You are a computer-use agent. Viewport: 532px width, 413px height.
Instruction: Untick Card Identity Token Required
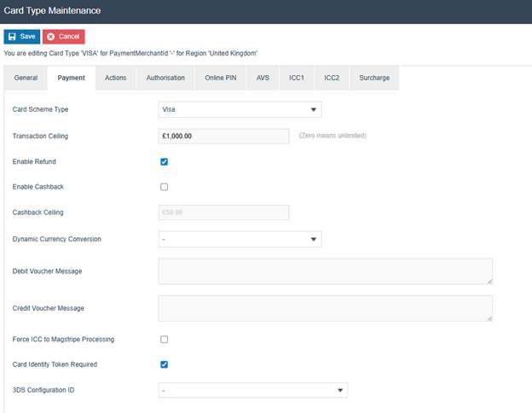(x=165, y=364)
